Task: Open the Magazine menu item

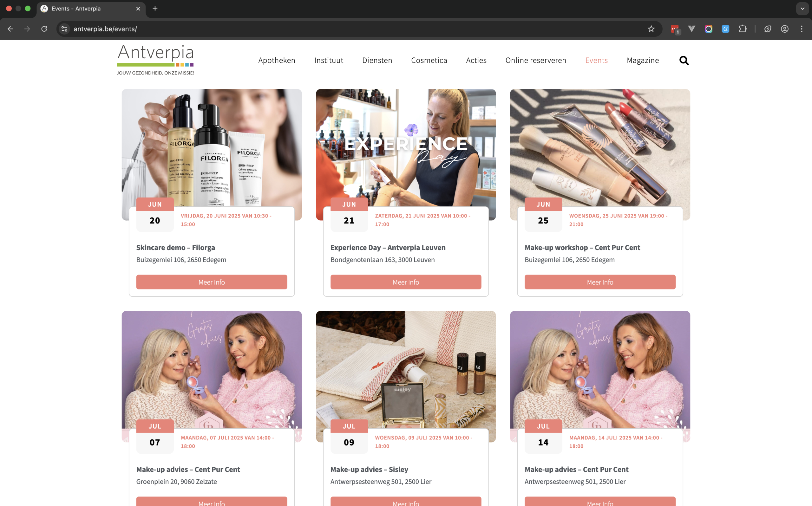Action: coord(642,60)
